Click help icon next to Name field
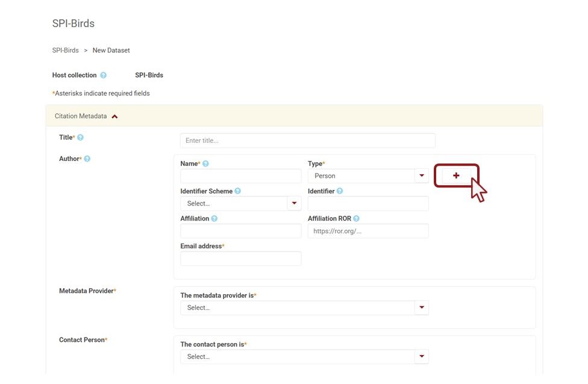Screen dimensions: 588x384 (205, 164)
